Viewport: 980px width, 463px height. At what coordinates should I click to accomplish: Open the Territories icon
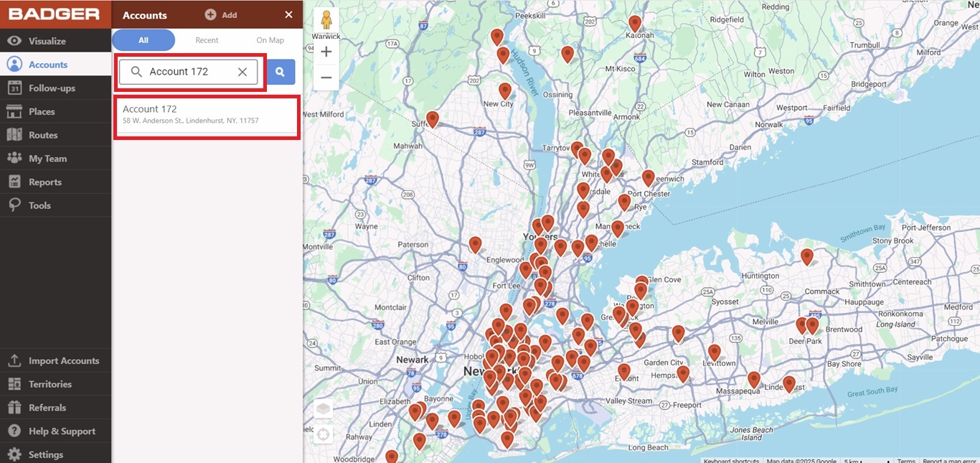pyautogui.click(x=14, y=384)
